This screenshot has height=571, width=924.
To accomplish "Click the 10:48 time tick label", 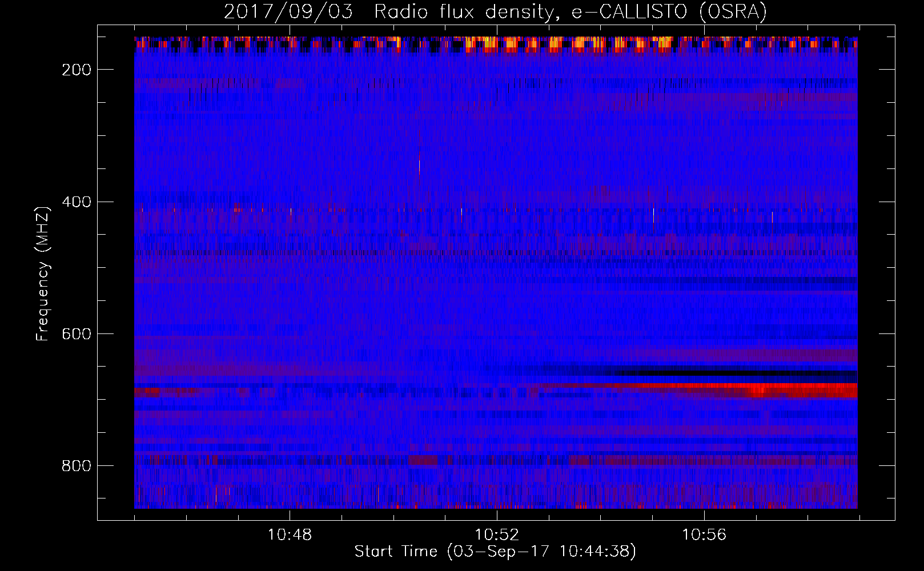I will (290, 534).
